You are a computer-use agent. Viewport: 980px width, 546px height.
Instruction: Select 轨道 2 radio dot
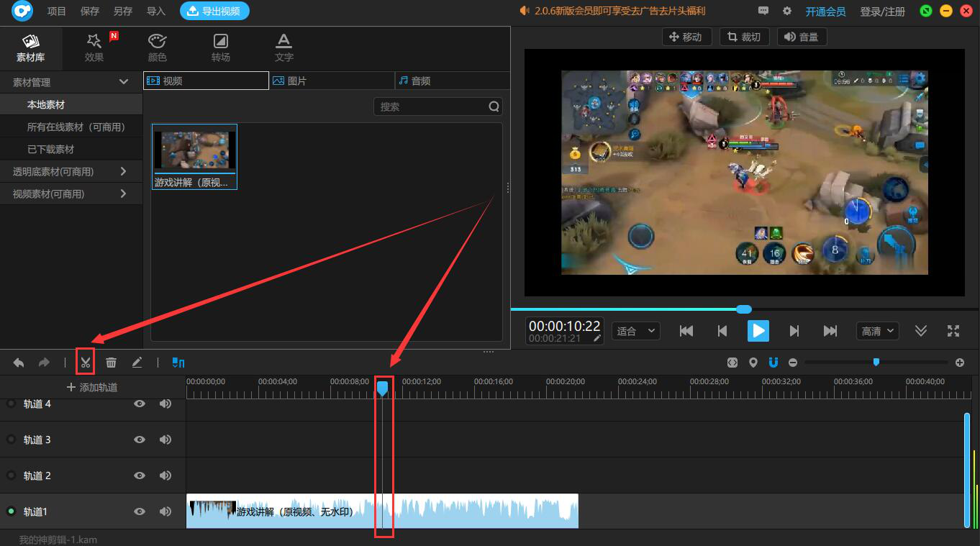tap(11, 476)
